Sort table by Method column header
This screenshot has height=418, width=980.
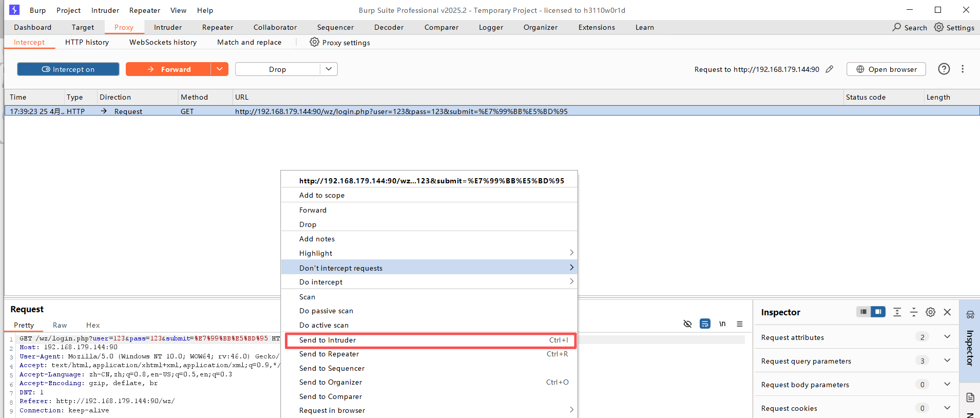[x=204, y=97]
